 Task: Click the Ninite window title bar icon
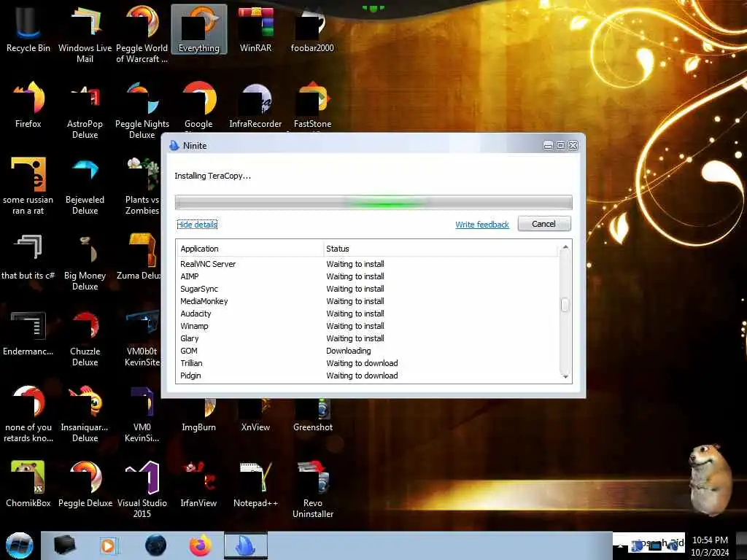point(174,146)
